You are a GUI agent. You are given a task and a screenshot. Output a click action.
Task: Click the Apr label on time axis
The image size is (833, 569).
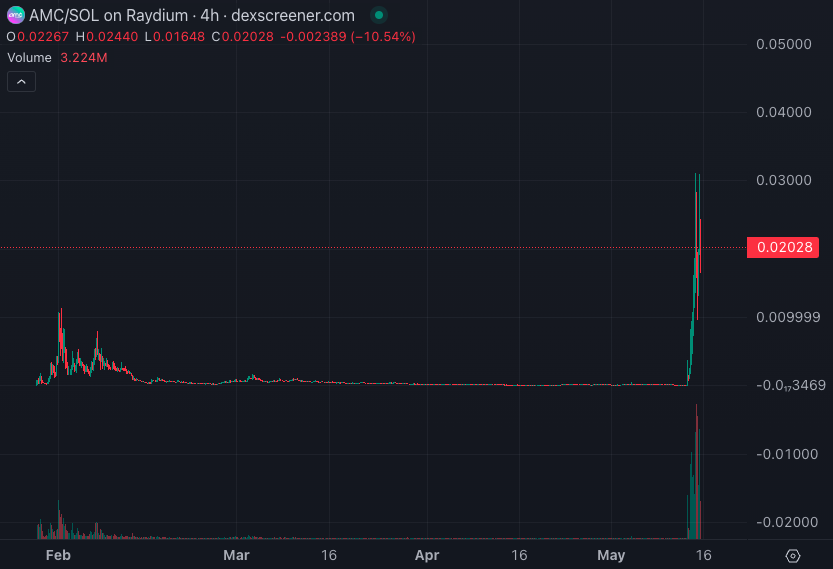tap(427, 555)
